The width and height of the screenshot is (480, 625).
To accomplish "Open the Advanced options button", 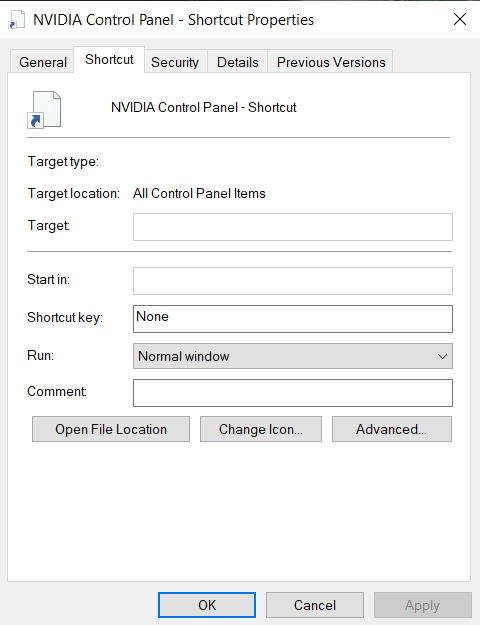I will pos(391,429).
